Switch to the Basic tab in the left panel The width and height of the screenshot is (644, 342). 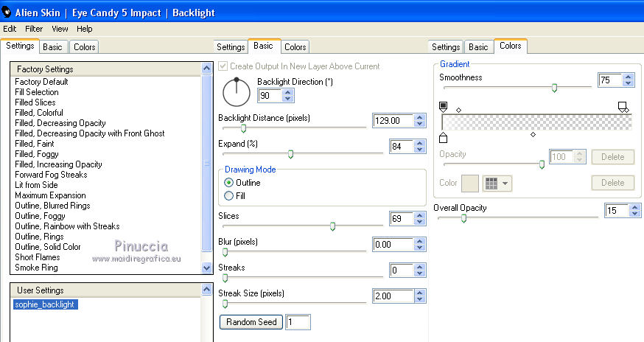coord(52,47)
